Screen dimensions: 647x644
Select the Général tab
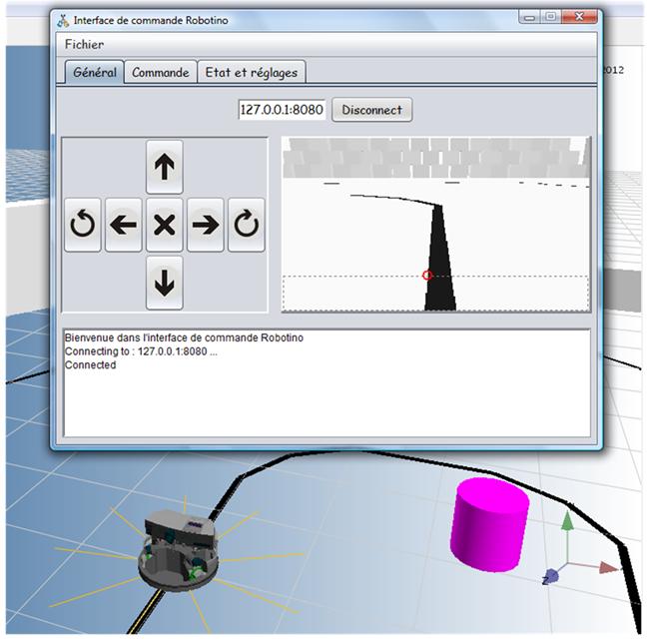click(x=94, y=72)
